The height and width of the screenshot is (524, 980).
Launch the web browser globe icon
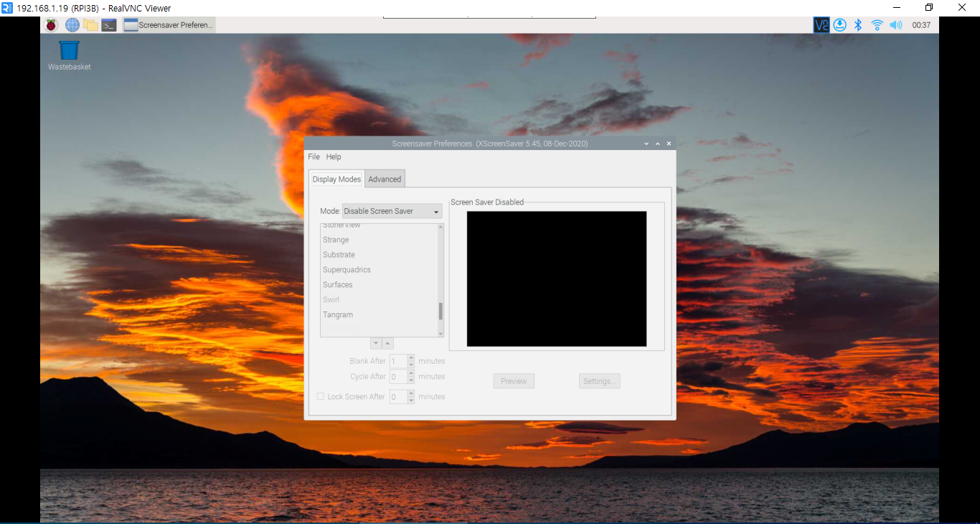(72, 25)
